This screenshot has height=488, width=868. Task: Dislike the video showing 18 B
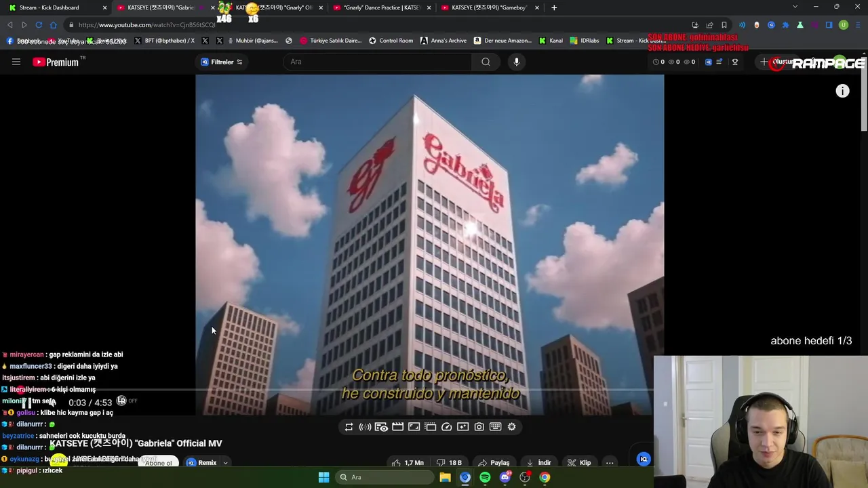pos(450,463)
